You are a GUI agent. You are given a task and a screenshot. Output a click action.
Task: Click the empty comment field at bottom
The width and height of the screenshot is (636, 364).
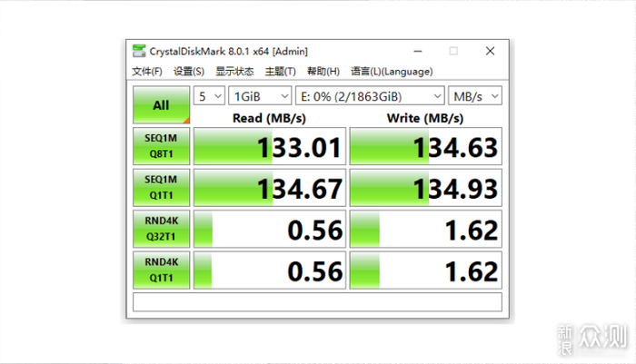pyautogui.click(x=317, y=302)
